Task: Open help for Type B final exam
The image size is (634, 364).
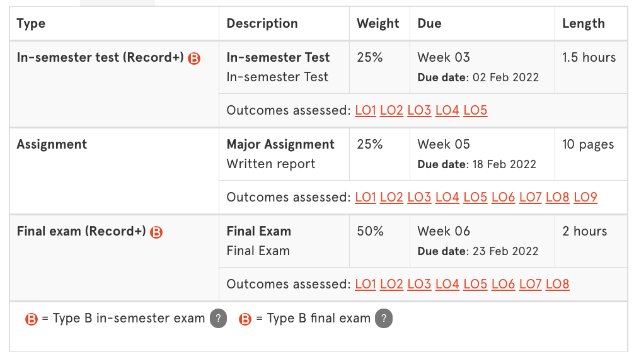Action: point(385,319)
